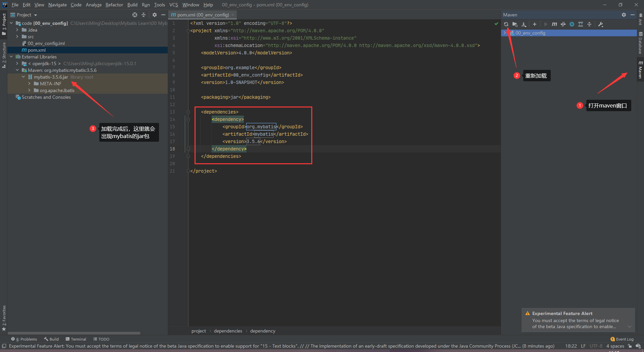Change 4 spaces indent setting
The width and height of the screenshot is (644, 352).
[x=615, y=346]
